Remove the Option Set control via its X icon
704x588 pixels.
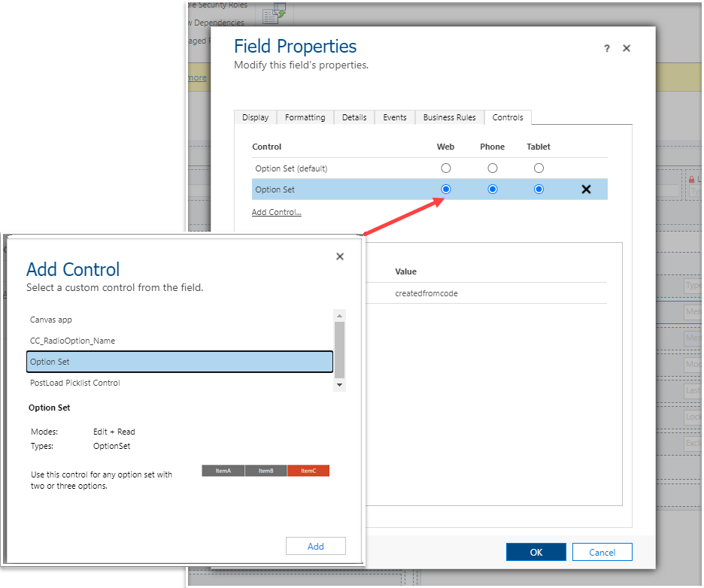click(x=586, y=189)
